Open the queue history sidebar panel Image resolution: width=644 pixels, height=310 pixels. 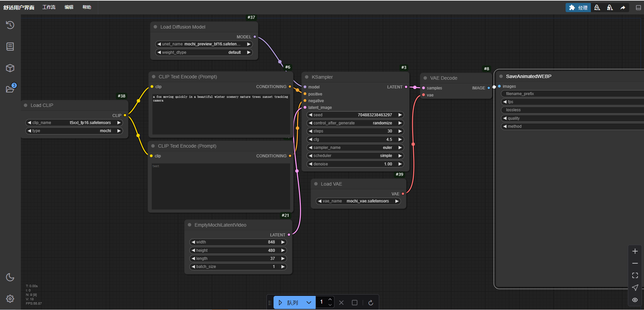(10, 25)
